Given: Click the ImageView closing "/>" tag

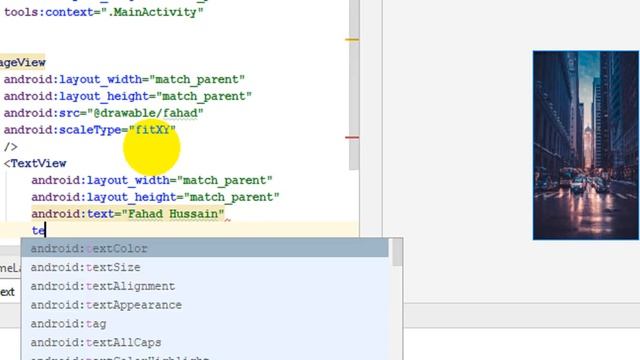Looking at the screenshot, I should tap(11, 147).
